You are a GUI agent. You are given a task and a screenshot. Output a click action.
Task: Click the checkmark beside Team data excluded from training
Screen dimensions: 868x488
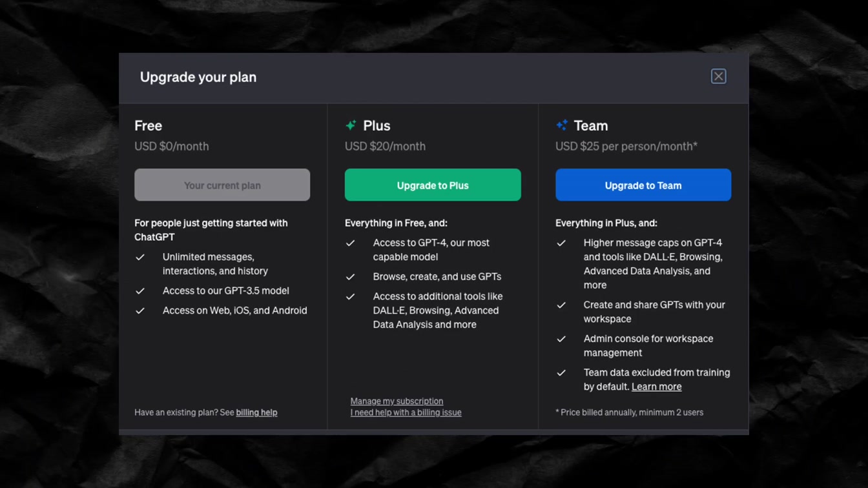pyautogui.click(x=561, y=372)
